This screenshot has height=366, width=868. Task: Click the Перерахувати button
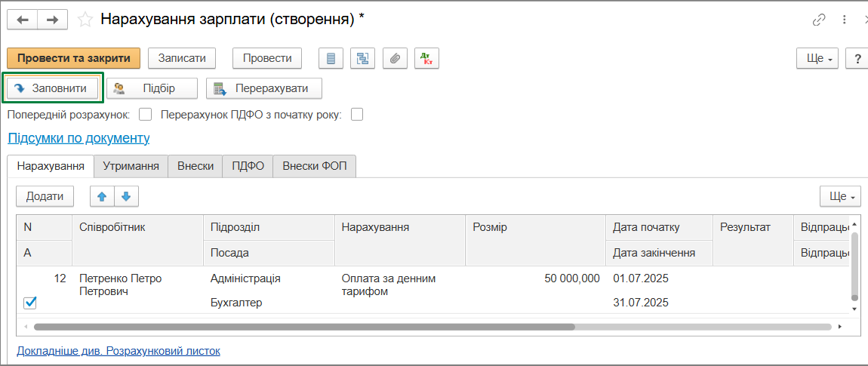264,88
